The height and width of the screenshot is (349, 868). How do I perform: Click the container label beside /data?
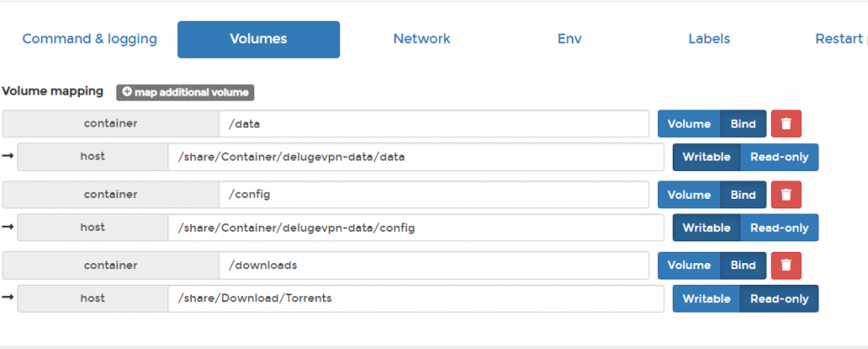click(111, 123)
